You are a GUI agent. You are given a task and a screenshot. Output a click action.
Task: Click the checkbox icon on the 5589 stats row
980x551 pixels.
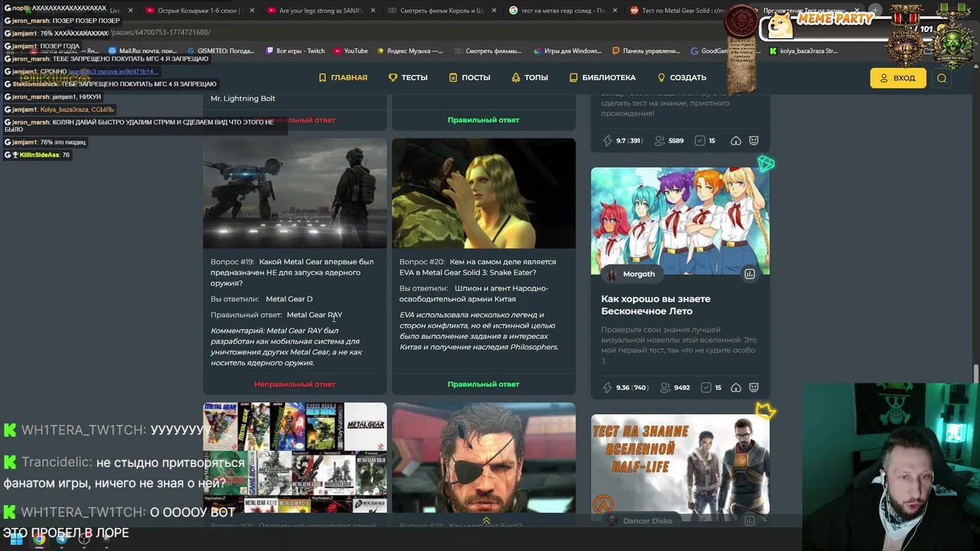click(x=700, y=141)
